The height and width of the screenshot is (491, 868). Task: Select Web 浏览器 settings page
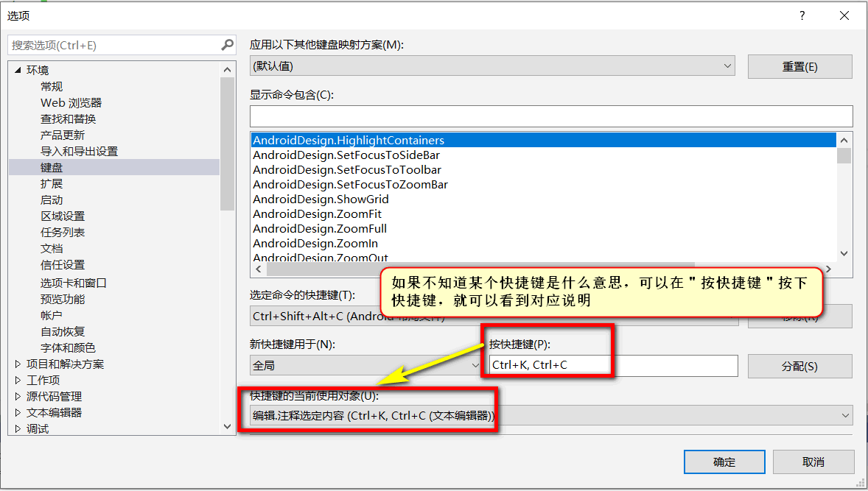(71, 103)
